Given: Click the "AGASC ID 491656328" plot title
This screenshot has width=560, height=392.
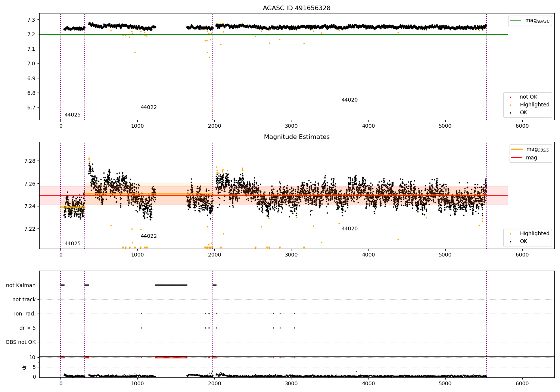Looking at the screenshot, I should 296,8.
